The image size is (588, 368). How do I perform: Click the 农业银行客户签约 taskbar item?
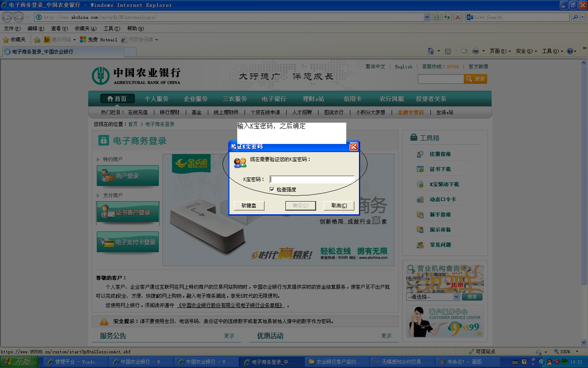337,362
